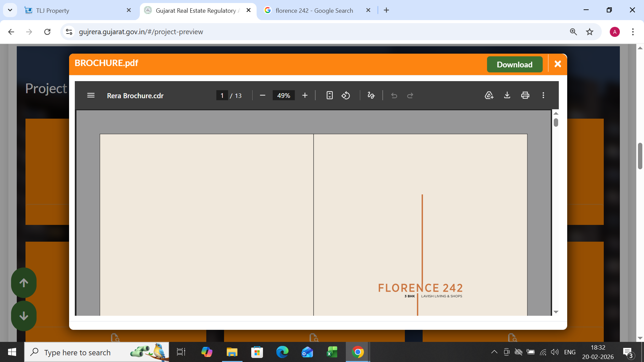
Task: Close the BROCHURE.pdf dialog
Action: pos(557,64)
